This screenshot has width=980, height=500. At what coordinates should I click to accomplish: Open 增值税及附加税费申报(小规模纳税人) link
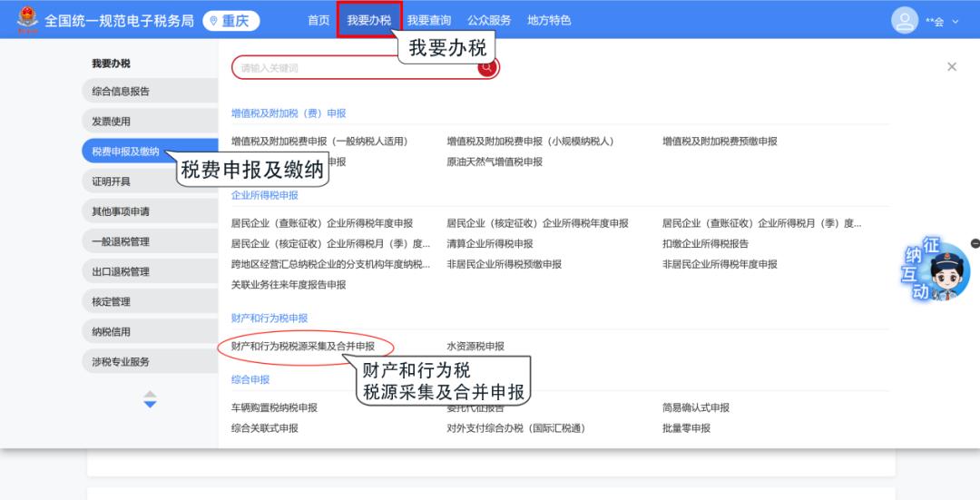pyautogui.click(x=530, y=142)
